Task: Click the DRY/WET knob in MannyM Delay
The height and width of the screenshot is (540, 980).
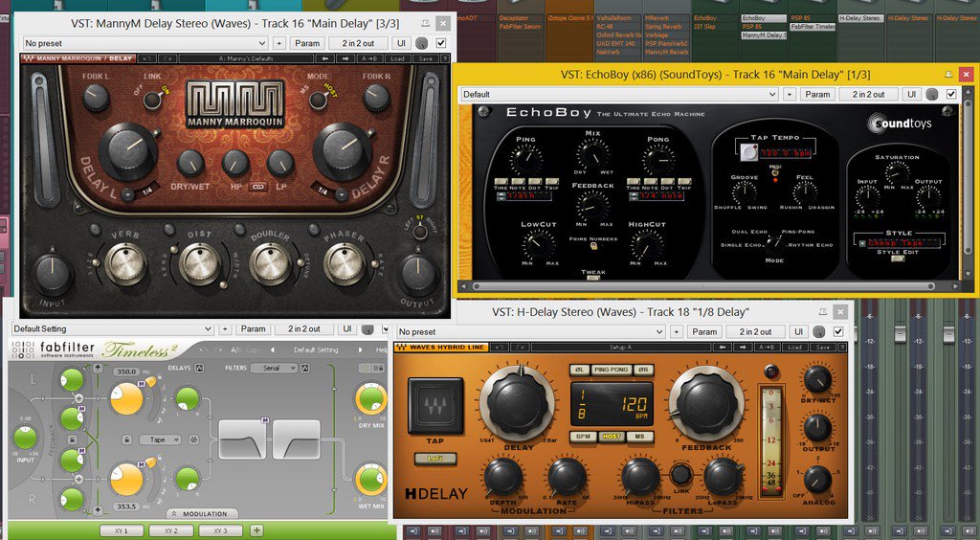Action: (190, 163)
